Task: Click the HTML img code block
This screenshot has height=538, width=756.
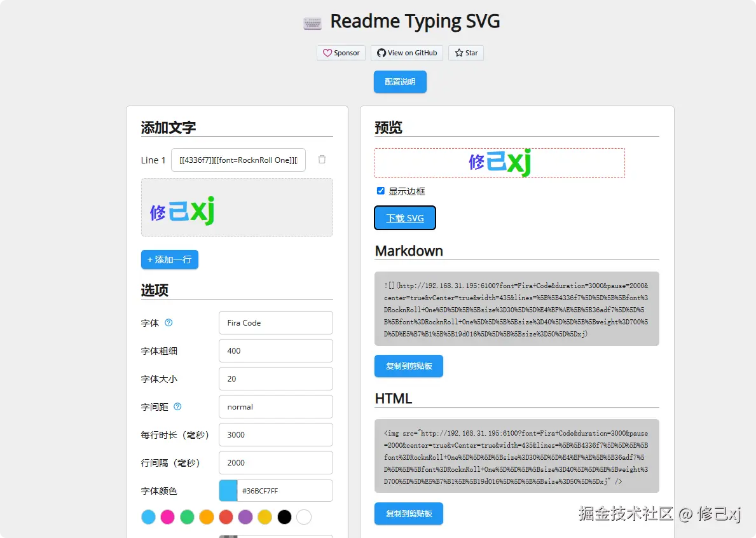Action: [517, 456]
